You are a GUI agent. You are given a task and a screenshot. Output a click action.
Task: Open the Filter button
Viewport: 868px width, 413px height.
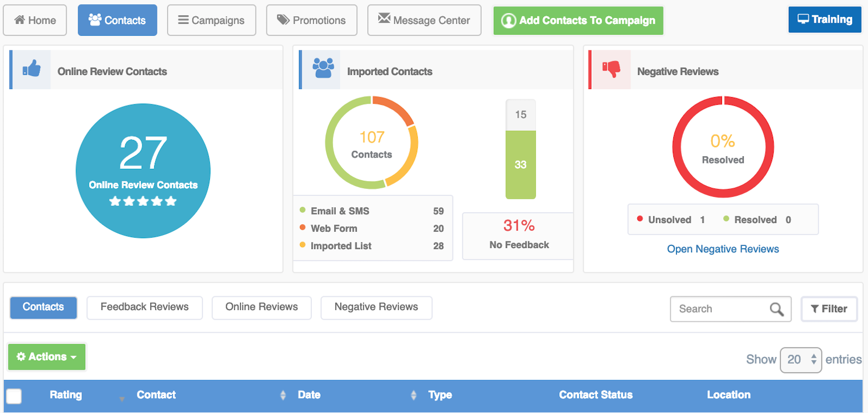coord(829,309)
